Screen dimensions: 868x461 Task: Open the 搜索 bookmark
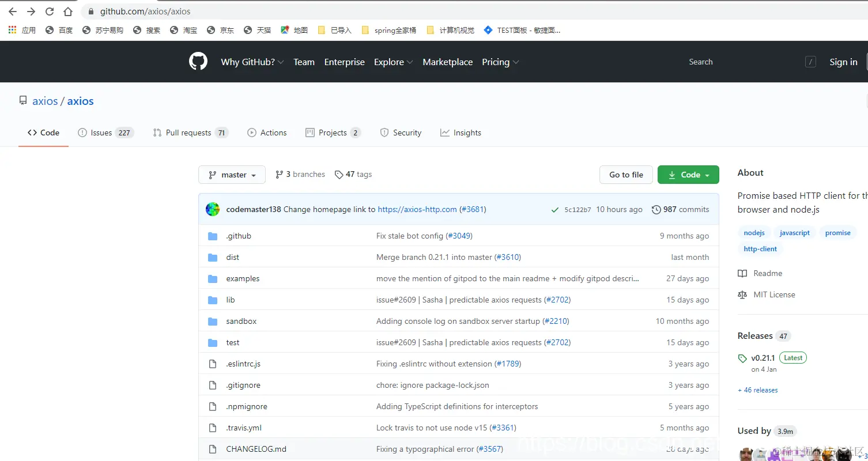click(146, 30)
